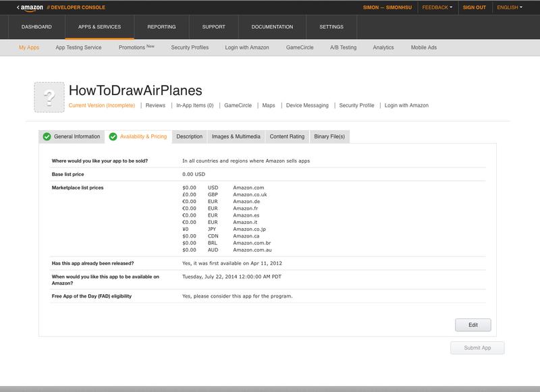Open In-App Items (0) link
The width and height of the screenshot is (540, 392).
tap(195, 105)
